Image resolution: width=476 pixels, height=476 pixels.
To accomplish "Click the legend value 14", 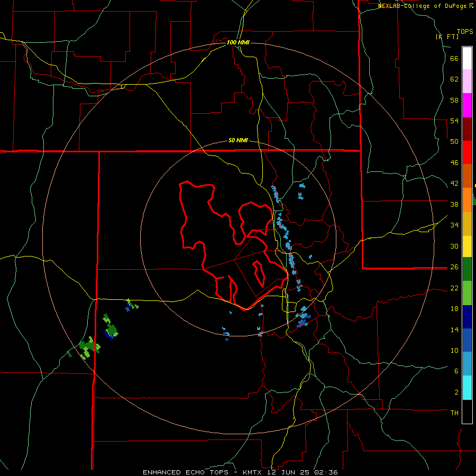I will [454, 329].
